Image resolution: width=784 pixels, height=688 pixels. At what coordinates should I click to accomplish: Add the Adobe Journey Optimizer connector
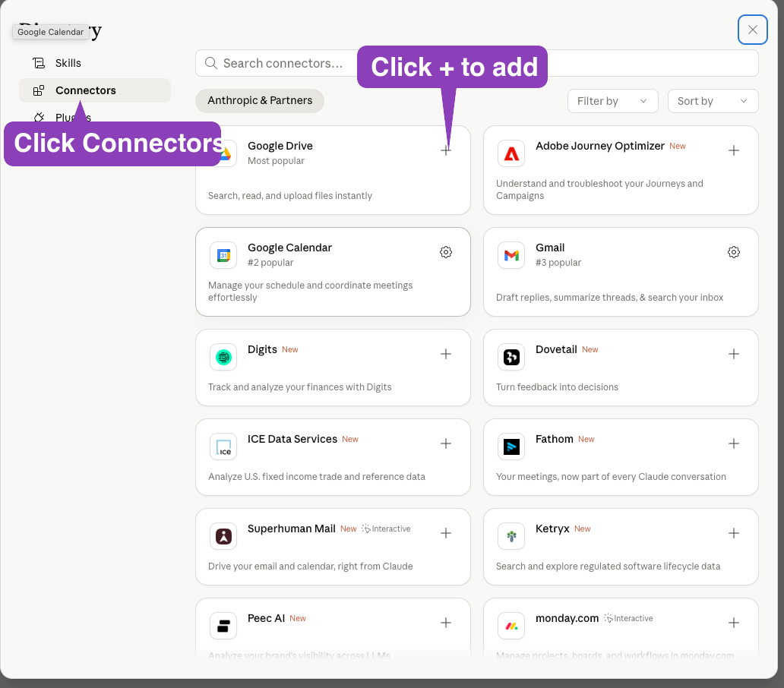734,150
